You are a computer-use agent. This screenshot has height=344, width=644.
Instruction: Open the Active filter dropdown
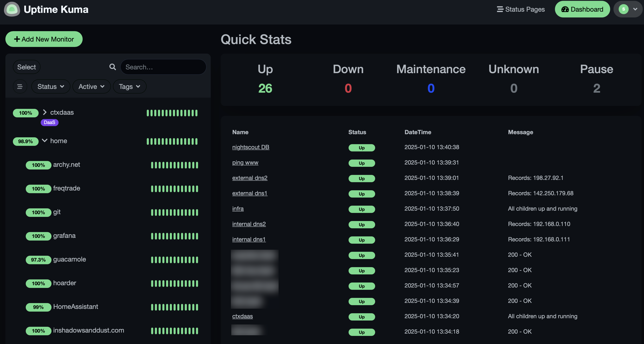point(91,86)
